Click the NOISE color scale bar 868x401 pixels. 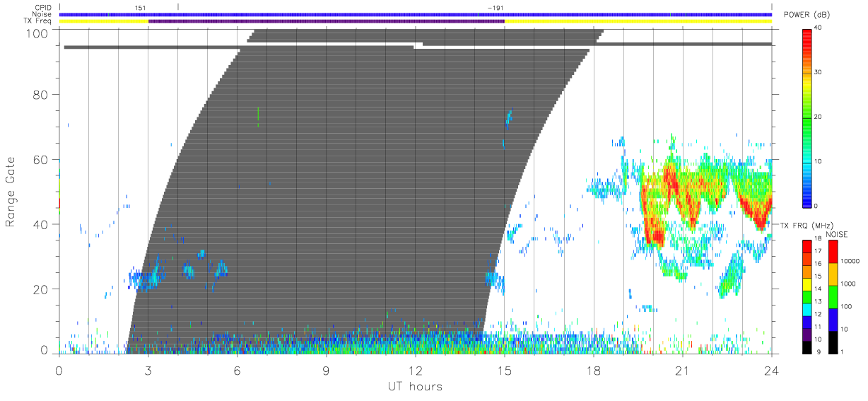click(x=832, y=296)
